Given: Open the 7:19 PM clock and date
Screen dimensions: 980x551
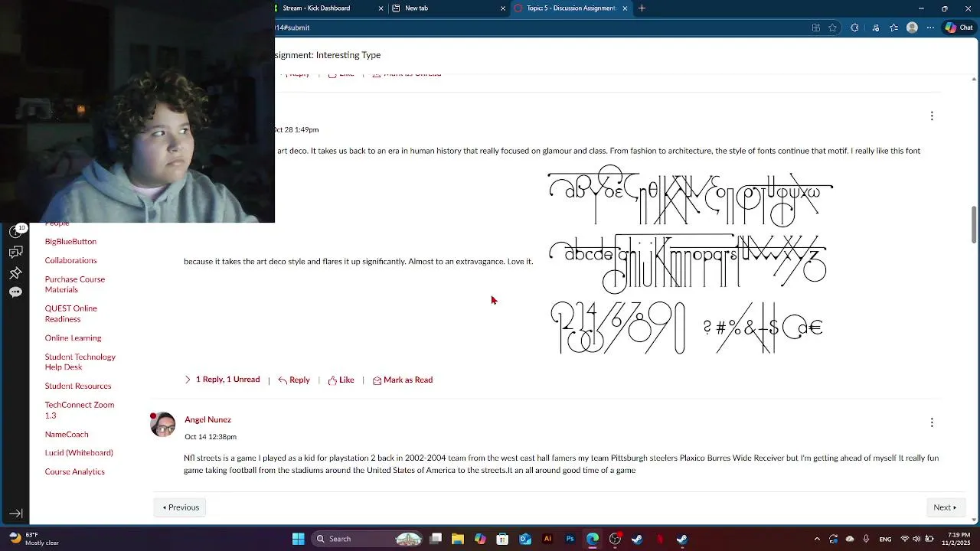Looking at the screenshot, I should tap(956, 539).
